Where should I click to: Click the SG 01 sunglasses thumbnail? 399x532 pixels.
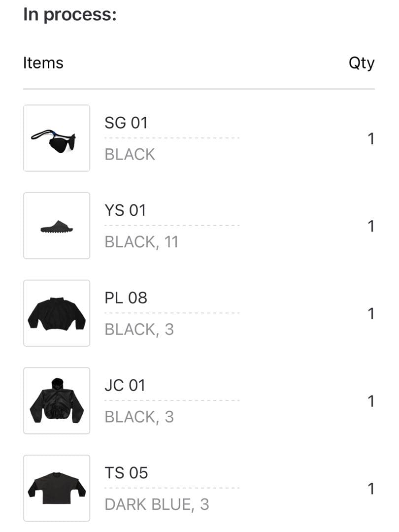tap(56, 138)
